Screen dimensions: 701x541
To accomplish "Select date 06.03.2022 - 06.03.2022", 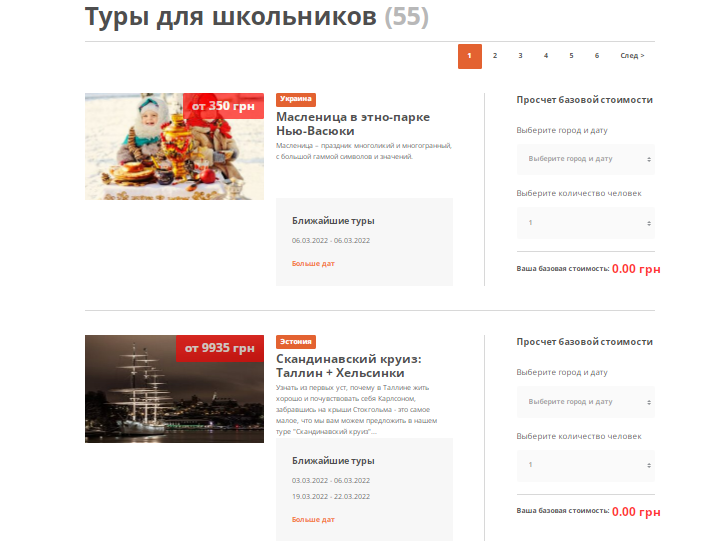I will point(331,241).
